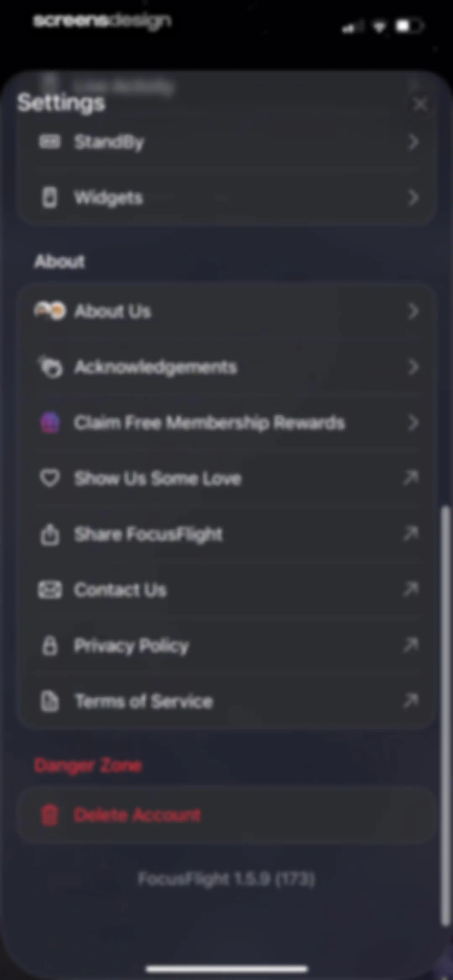453x980 pixels.
Task: Open Widgets using the right chevron
Action: [x=413, y=197]
